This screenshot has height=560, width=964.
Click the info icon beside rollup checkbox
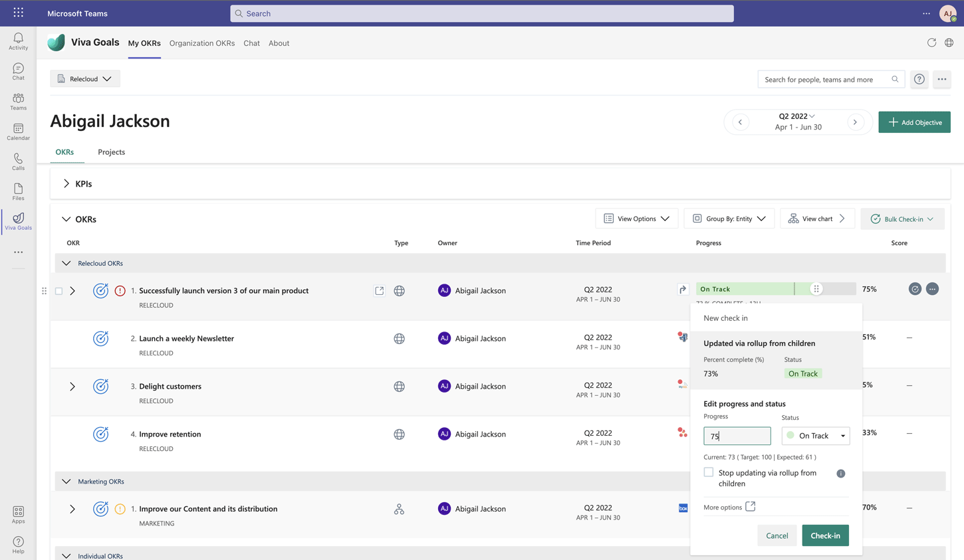tap(841, 474)
